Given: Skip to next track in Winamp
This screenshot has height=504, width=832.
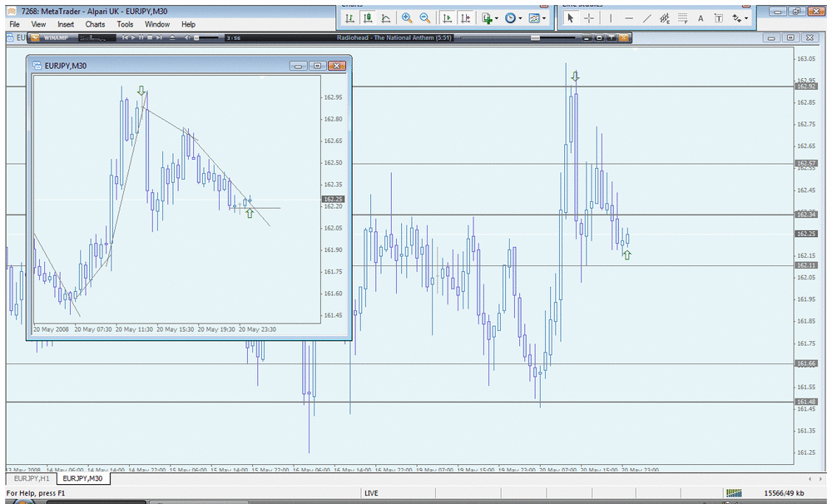Looking at the screenshot, I should point(159,37).
